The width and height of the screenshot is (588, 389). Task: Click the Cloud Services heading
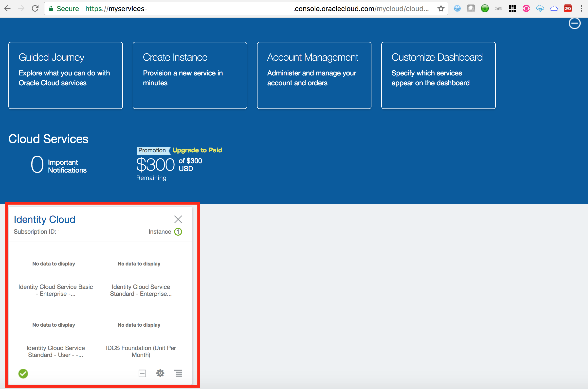coord(48,139)
